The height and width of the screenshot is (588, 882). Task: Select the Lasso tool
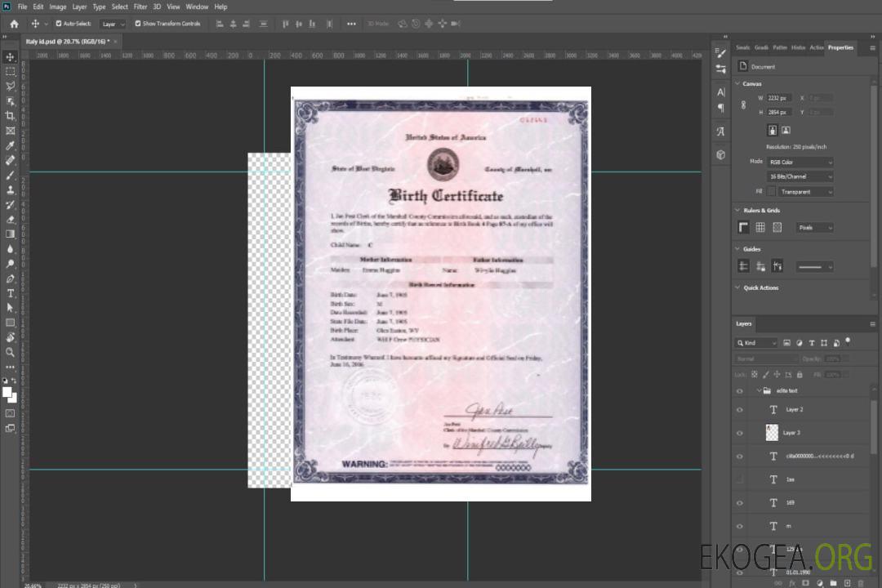tap(10, 86)
